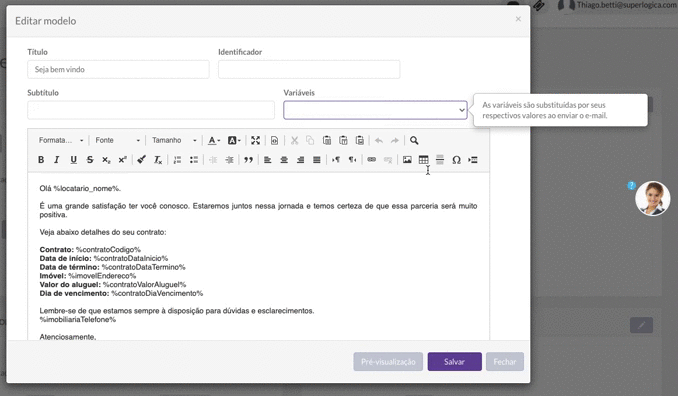The height and width of the screenshot is (396, 678).
Task: Click the Identificador input field
Action: coord(309,69)
